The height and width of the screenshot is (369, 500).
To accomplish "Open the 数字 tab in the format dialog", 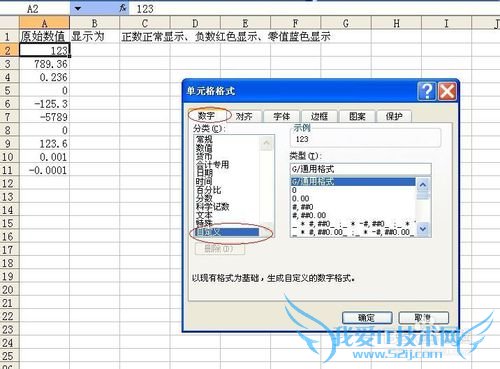I will [x=207, y=116].
